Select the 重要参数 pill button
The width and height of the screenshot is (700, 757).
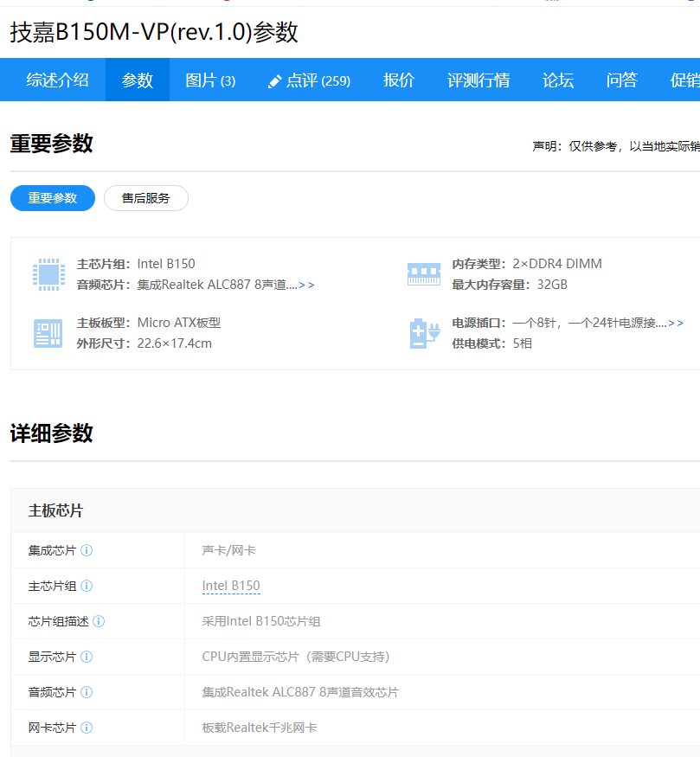[x=53, y=198]
